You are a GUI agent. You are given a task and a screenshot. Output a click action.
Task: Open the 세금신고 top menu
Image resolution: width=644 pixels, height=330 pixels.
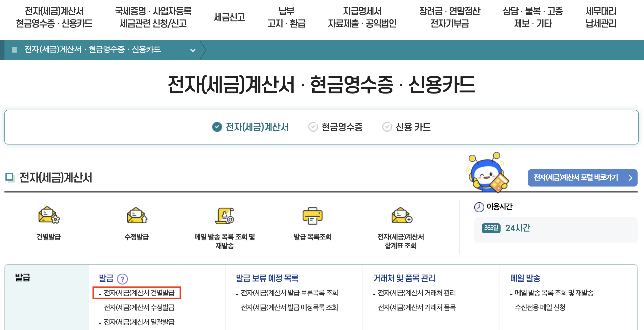click(x=229, y=17)
